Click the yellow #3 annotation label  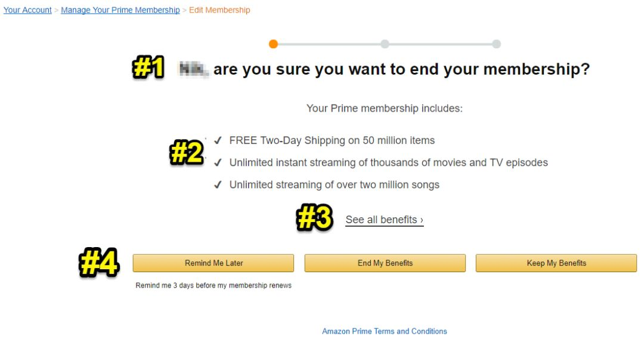[x=315, y=217]
